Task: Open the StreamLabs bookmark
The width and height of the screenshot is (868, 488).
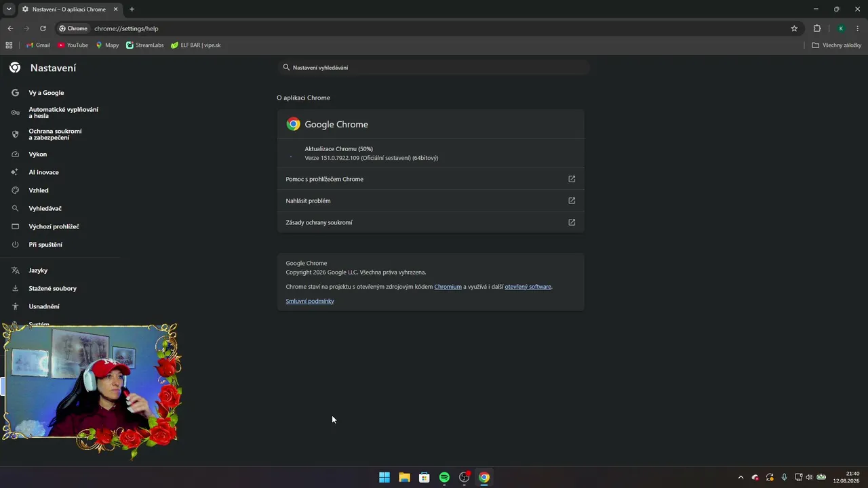Action: coord(145,45)
